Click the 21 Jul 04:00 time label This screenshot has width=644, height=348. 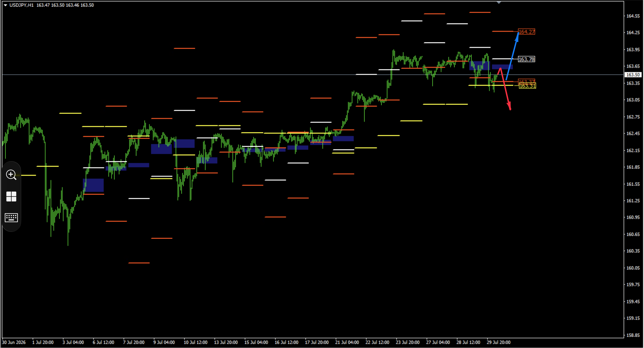(347, 342)
